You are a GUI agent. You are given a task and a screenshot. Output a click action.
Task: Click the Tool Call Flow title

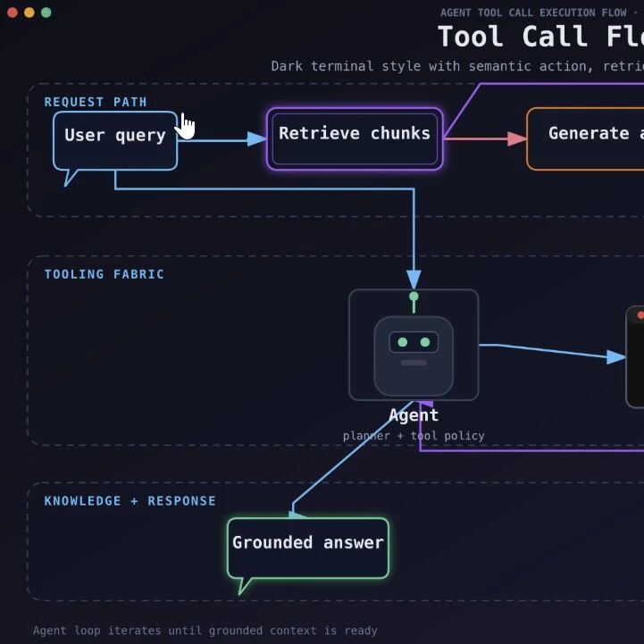click(540, 37)
